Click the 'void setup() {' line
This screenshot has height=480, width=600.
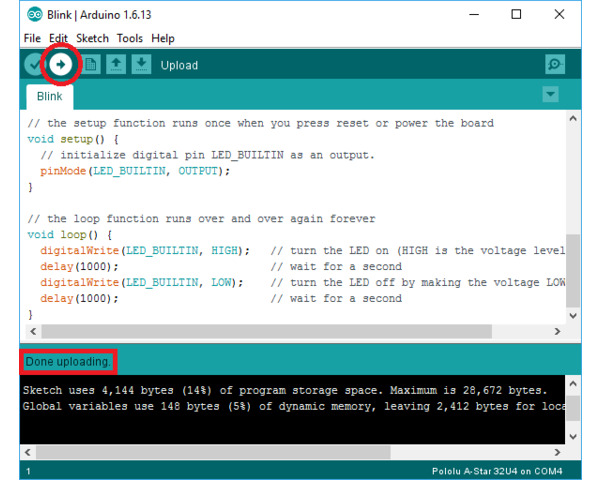tap(73, 139)
